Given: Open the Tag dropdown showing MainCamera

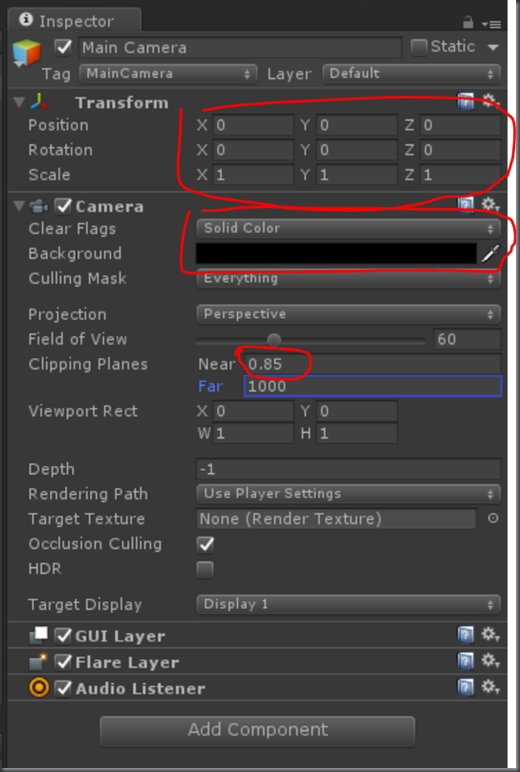Looking at the screenshot, I should pyautogui.click(x=168, y=74).
